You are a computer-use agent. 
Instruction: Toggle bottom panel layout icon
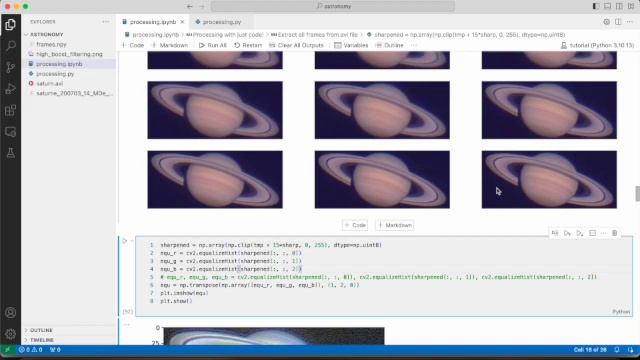click(608, 6)
